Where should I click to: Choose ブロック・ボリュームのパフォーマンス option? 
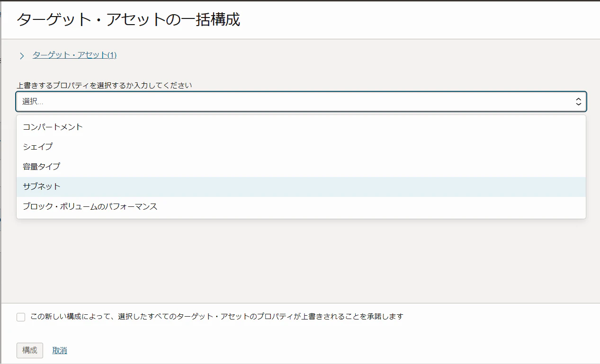(x=301, y=206)
